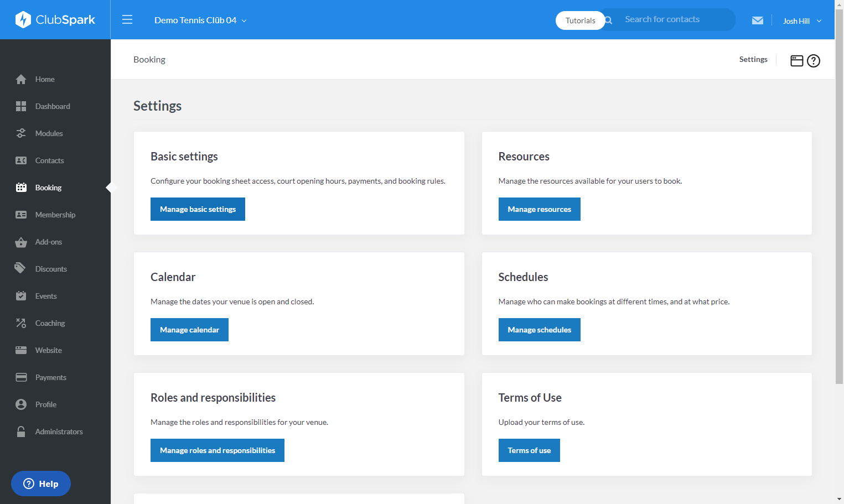Image resolution: width=844 pixels, height=504 pixels.
Task: Open the help question mark icon
Action: [814, 61]
